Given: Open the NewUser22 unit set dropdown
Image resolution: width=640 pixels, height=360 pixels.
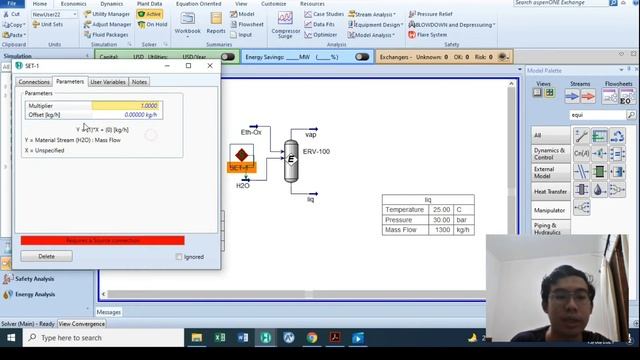Looking at the screenshot, I should [75, 14].
